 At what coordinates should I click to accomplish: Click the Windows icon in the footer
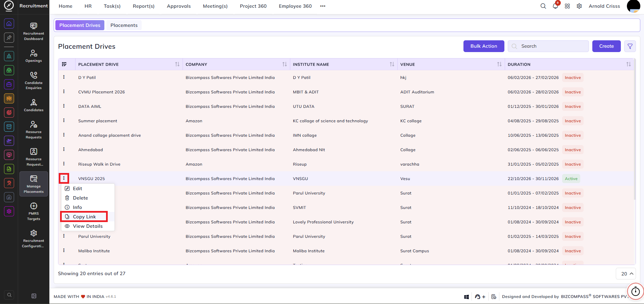466,297
